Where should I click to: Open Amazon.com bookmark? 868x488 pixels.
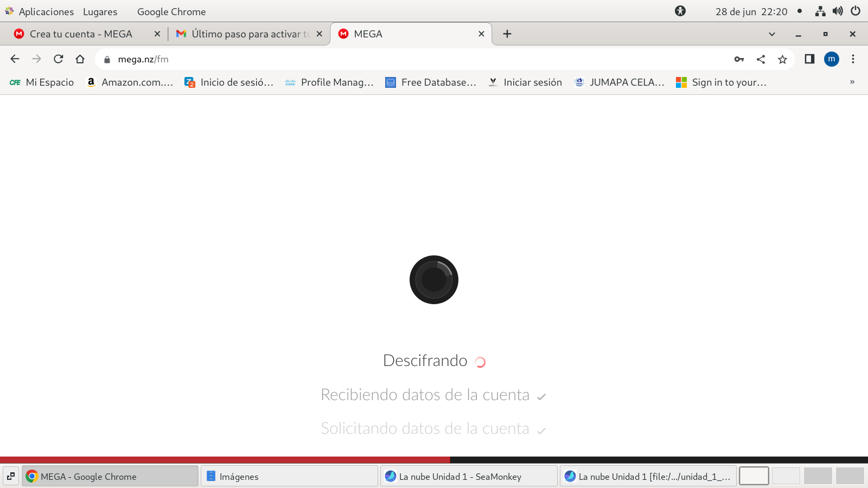tap(130, 82)
